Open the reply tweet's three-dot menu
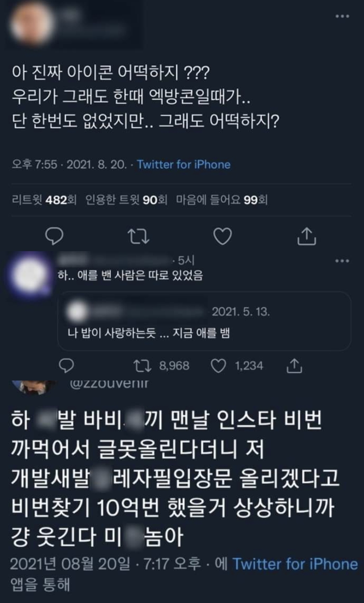This screenshot has width=364, height=603. (342, 261)
